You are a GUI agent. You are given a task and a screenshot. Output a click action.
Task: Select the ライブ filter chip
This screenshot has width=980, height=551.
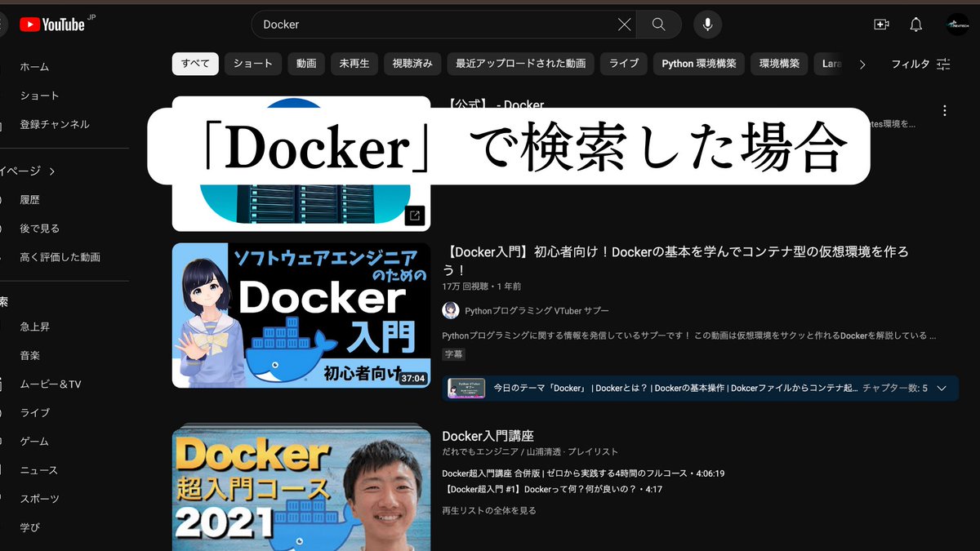[x=624, y=64]
